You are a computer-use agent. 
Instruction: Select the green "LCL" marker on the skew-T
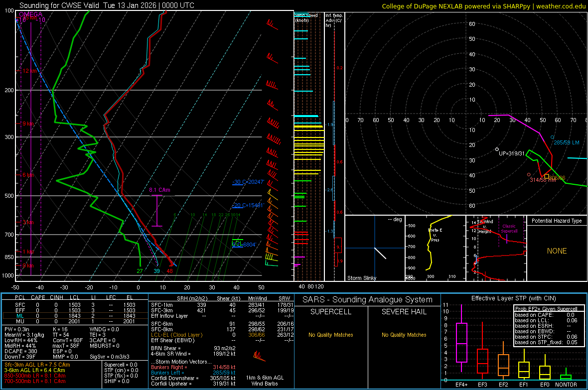coord(237,244)
